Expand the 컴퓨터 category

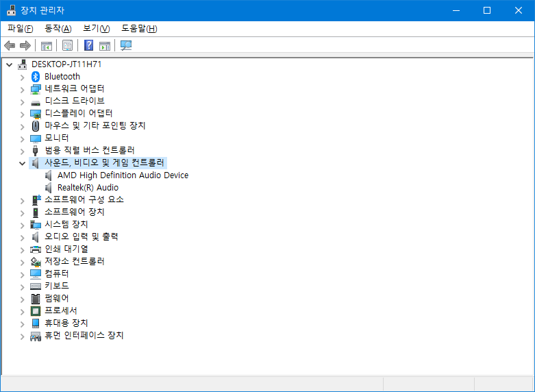pyautogui.click(x=22, y=275)
